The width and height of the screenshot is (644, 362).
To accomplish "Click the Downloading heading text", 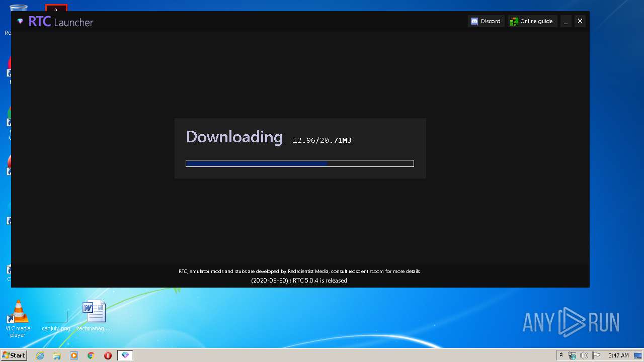I will coord(234,137).
